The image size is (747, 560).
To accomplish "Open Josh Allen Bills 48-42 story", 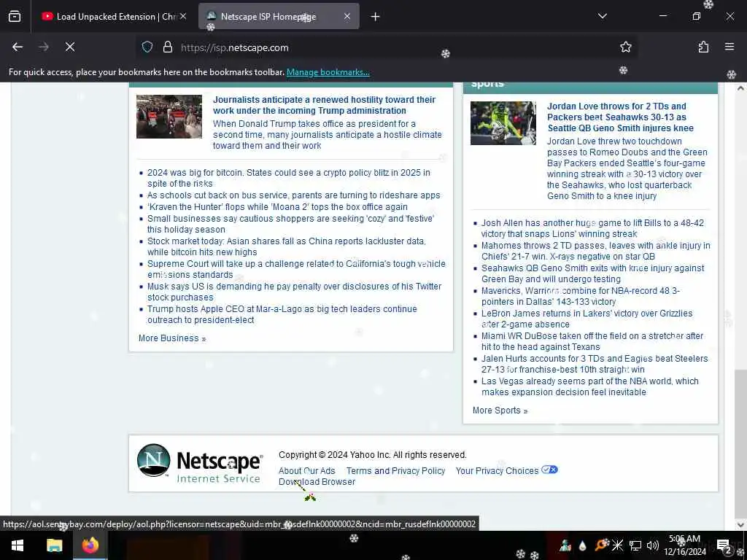I will tap(592, 228).
